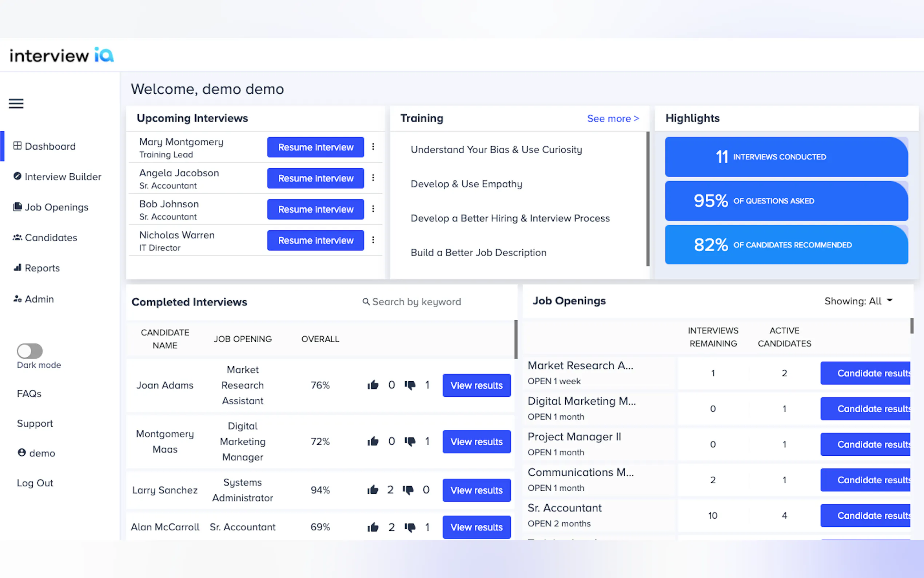Viewport: 924px width, 578px height.
Task: Open options for Mary Montgomery interview
Action: coord(373,146)
